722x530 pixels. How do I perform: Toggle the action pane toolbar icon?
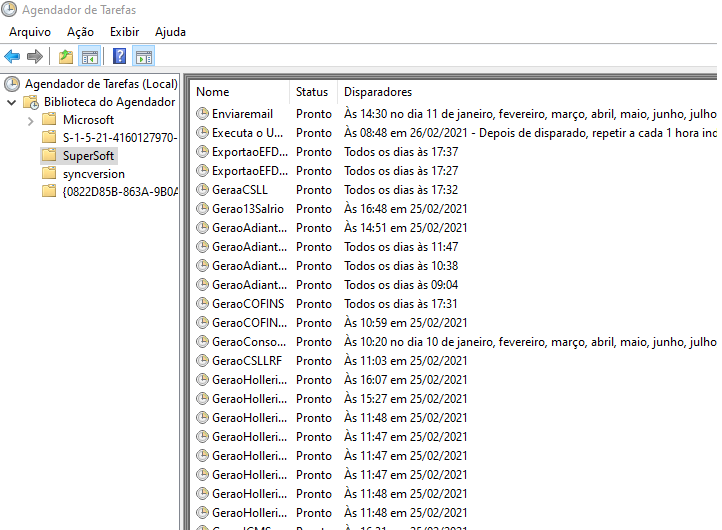point(144,57)
